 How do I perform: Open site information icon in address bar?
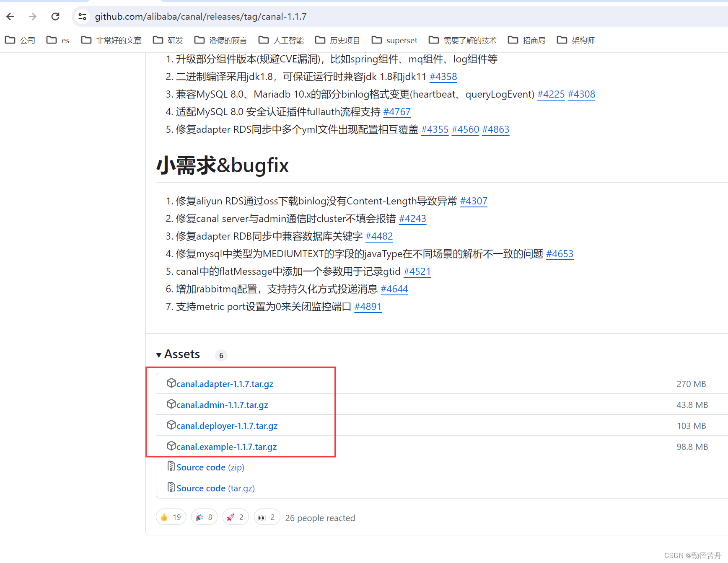82,16
